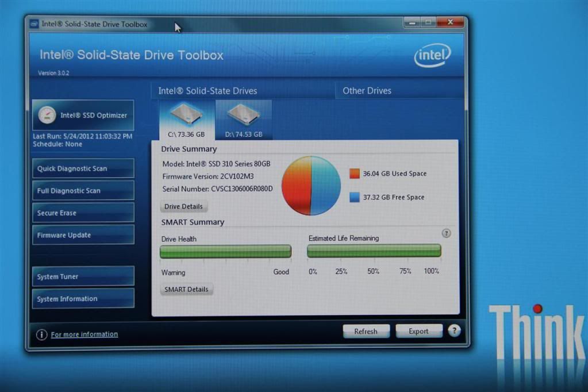Open the Secure Erase option
This screenshot has width=588, height=392.
coord(83,213)
